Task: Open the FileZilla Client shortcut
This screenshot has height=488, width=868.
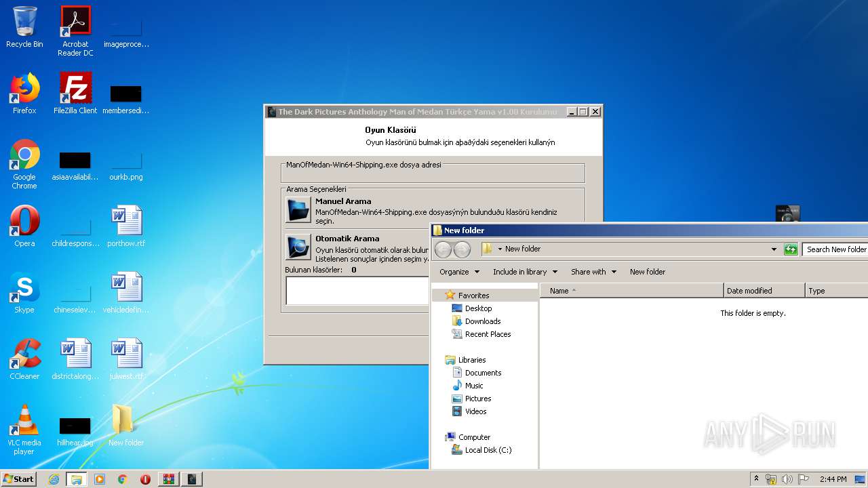Action: [75, 94]
